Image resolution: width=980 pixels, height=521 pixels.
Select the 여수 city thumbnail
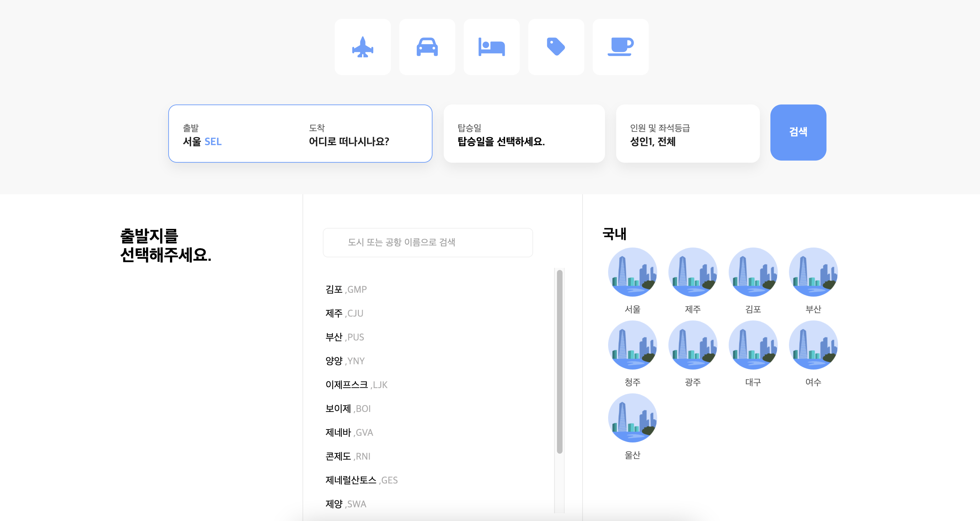(x=813, y=345)
